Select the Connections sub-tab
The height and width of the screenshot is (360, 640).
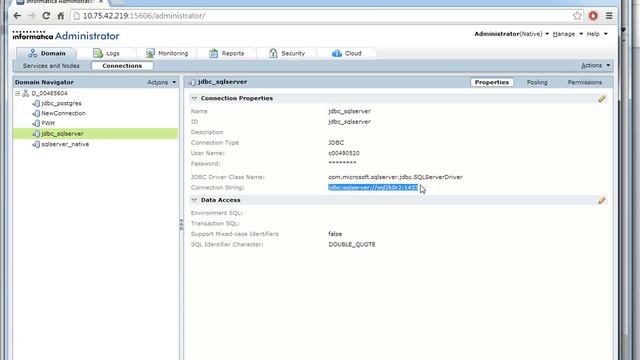122,66
